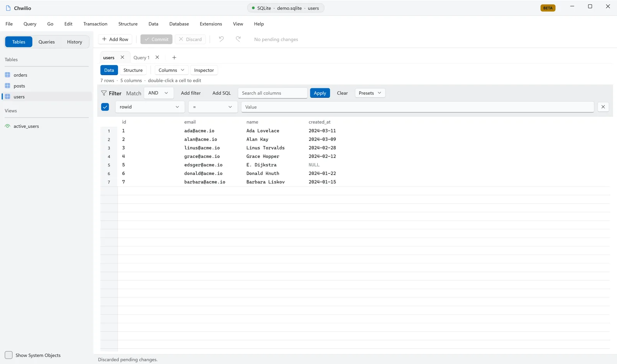Open the Go menu

50,24
